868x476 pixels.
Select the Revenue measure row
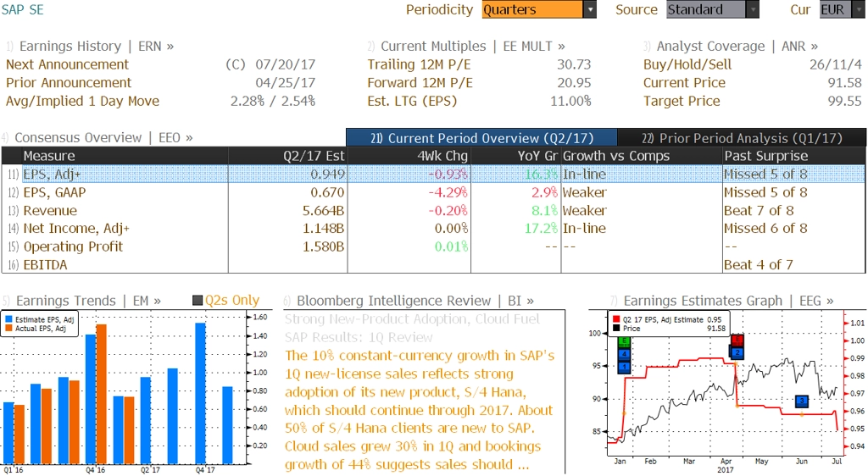(x=433, y=211)
